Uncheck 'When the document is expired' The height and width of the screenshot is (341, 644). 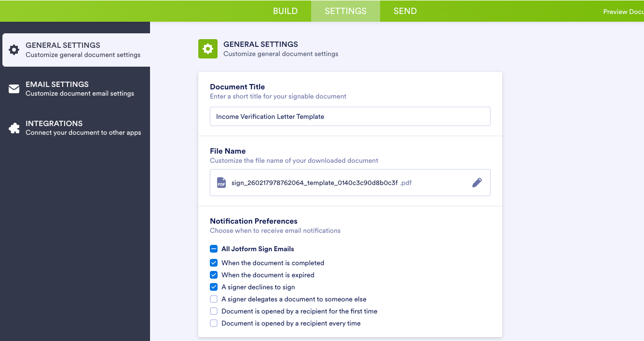[214, 275]
